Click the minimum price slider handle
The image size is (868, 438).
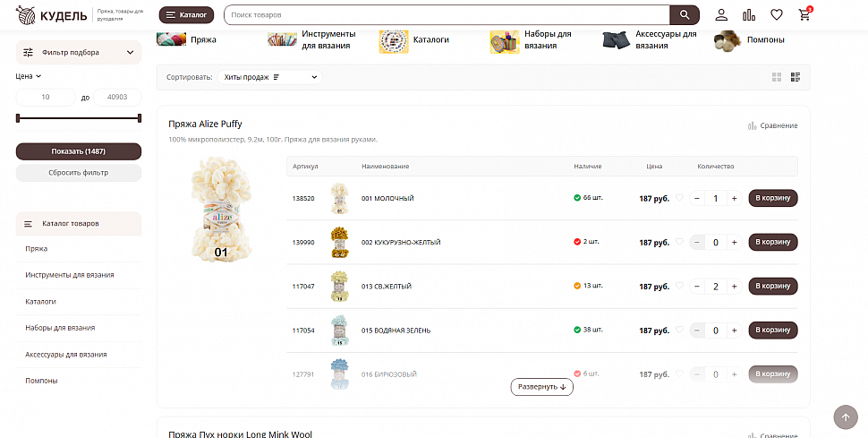(18, 117)
